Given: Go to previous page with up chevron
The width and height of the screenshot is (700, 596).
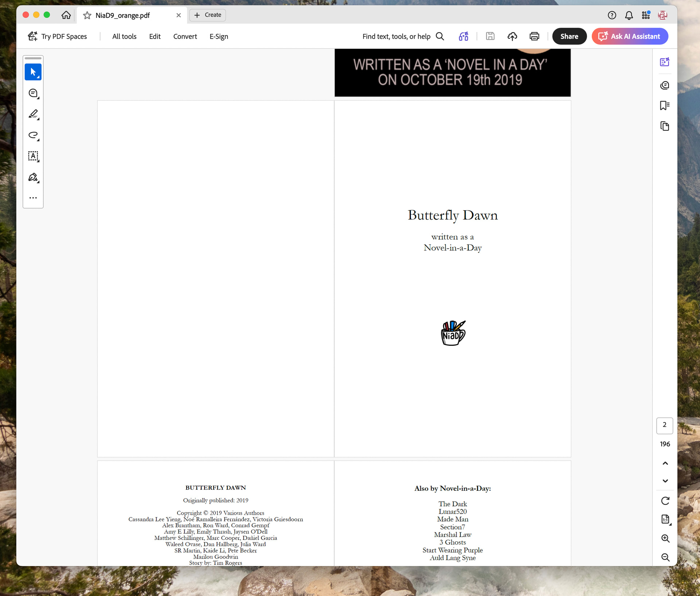Looking at the screenshot, I should [665, 463].
